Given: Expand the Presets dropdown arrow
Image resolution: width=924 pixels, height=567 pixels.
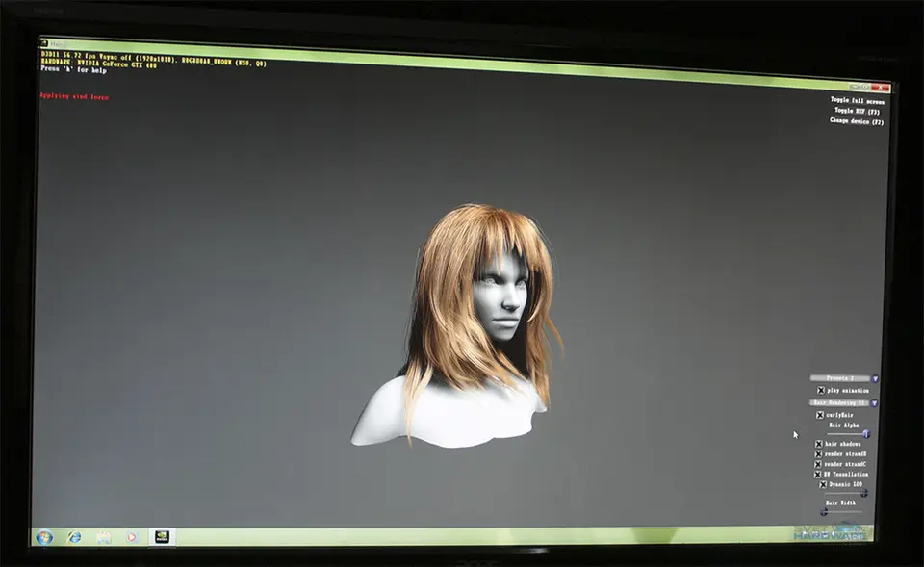Looking at the screenshot, I should coord(875,378).
